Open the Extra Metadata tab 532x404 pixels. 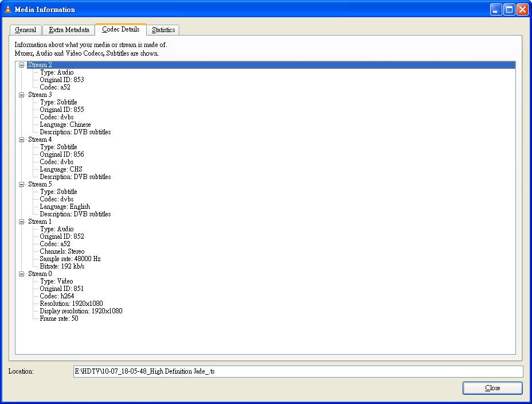(x=69, y=30)
